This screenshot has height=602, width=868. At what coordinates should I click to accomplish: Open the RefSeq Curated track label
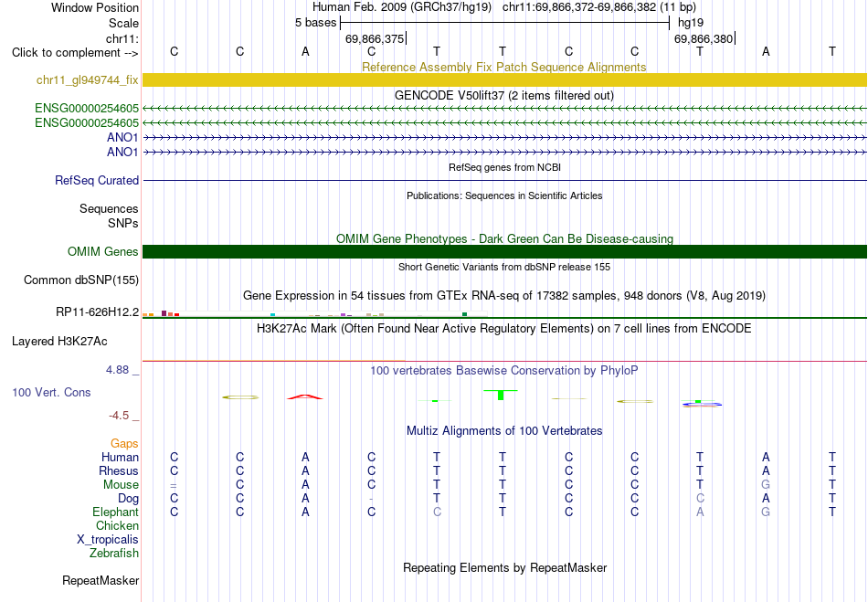[x=97, y=180]
